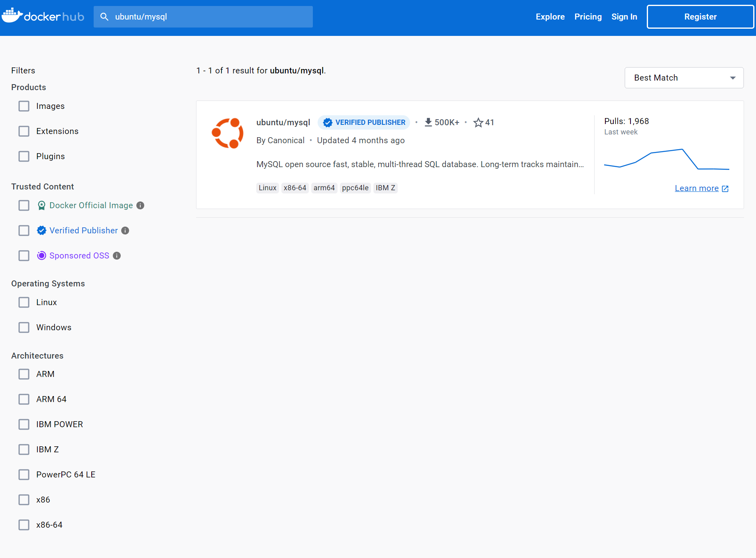Tick the Linux operating system checkbox

tap(24, 302)
